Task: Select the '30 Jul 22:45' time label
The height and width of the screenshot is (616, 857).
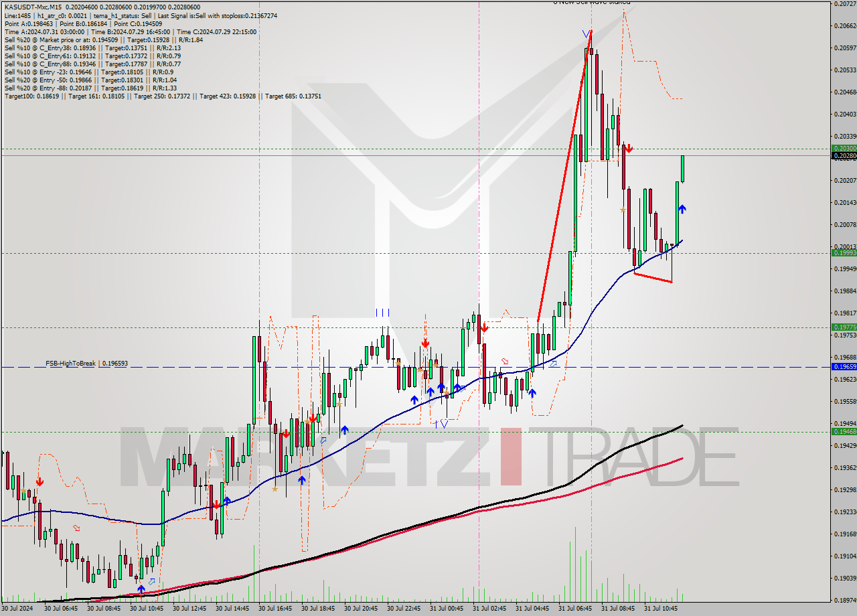Action: 404,609
